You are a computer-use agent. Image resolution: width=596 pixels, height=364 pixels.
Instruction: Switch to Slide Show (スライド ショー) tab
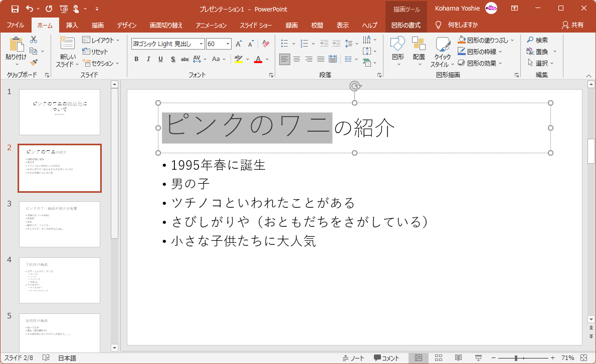tap(256, 25)
